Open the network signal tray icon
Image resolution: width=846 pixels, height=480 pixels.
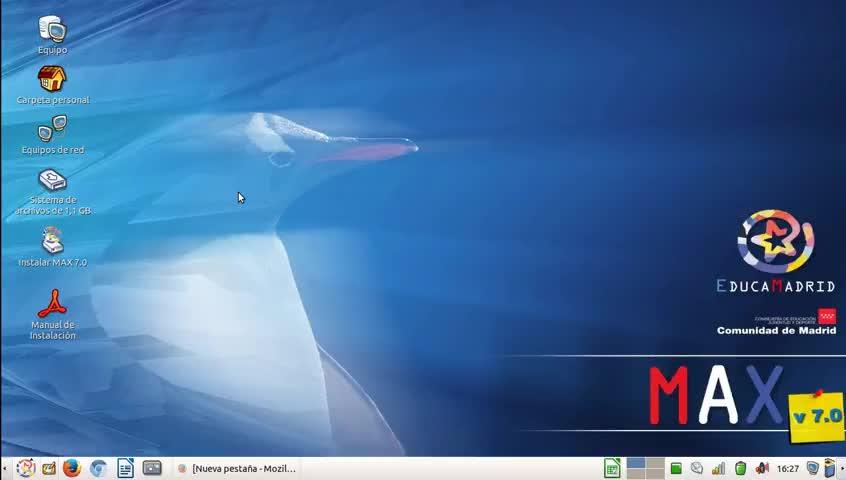point(718,468)
